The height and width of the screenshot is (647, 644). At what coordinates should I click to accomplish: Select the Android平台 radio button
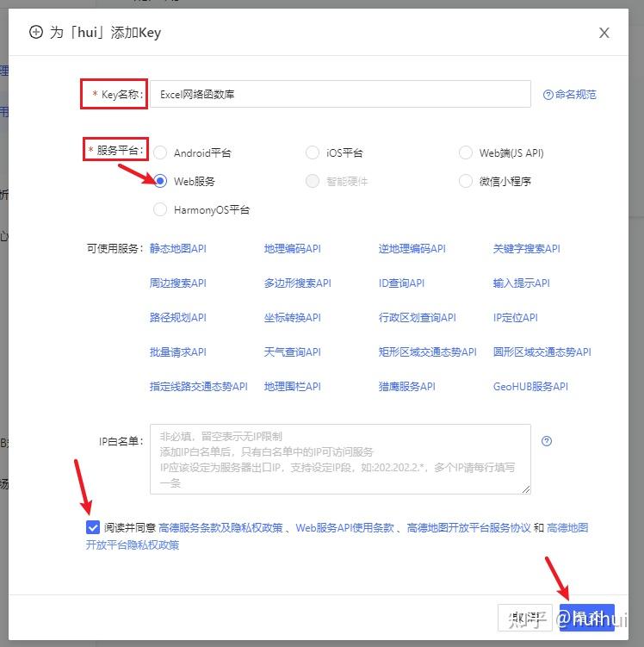160,152
